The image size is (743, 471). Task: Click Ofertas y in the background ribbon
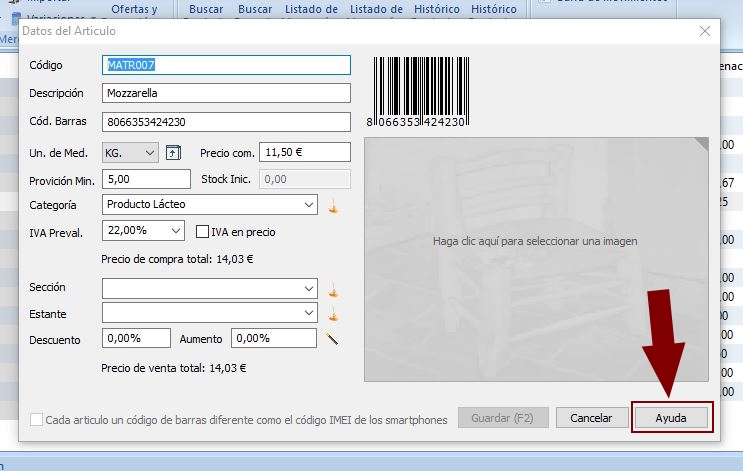[x=134, y=9]
